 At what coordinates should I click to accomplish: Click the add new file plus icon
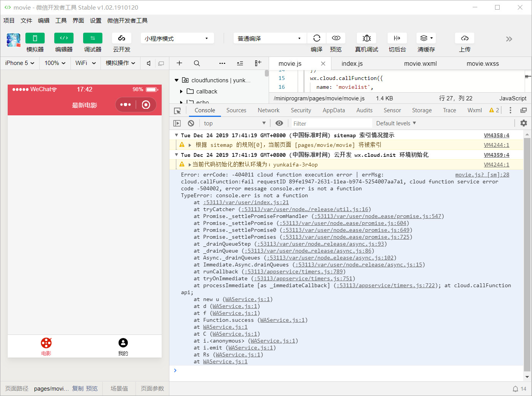click(179, 63)
